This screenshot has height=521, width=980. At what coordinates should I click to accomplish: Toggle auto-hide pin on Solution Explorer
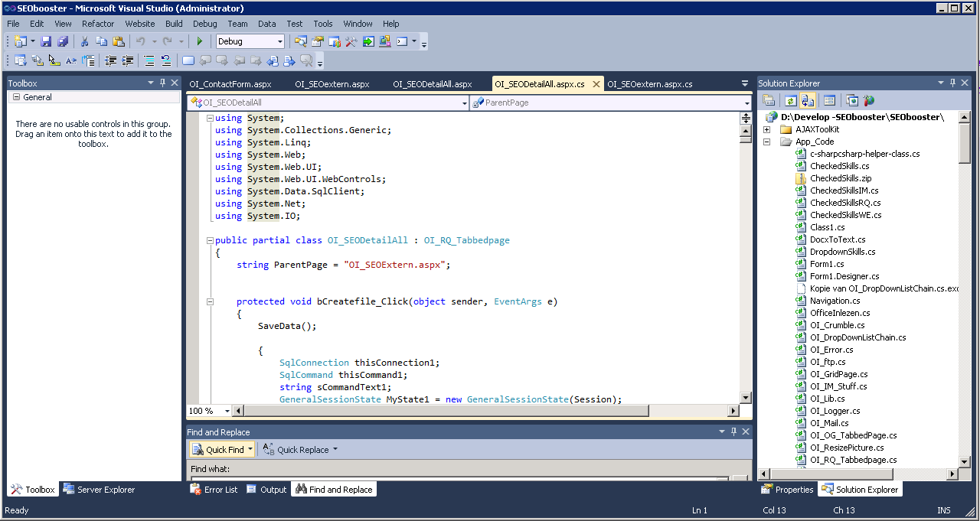(952, 83)
